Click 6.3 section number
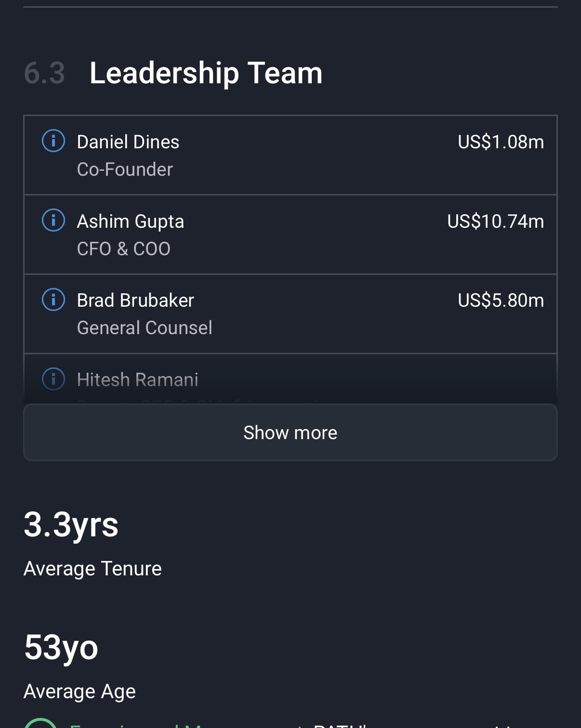 point(44,73)
